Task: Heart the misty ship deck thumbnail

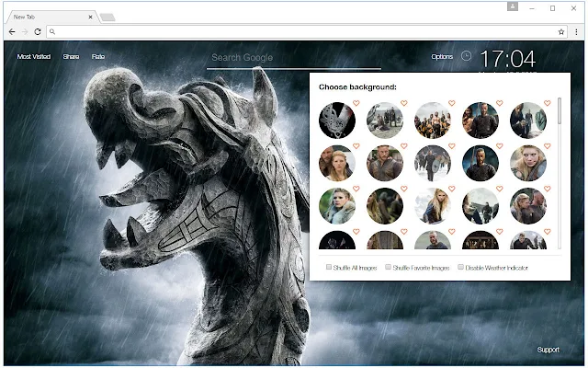Action: [x=500, y=189]
